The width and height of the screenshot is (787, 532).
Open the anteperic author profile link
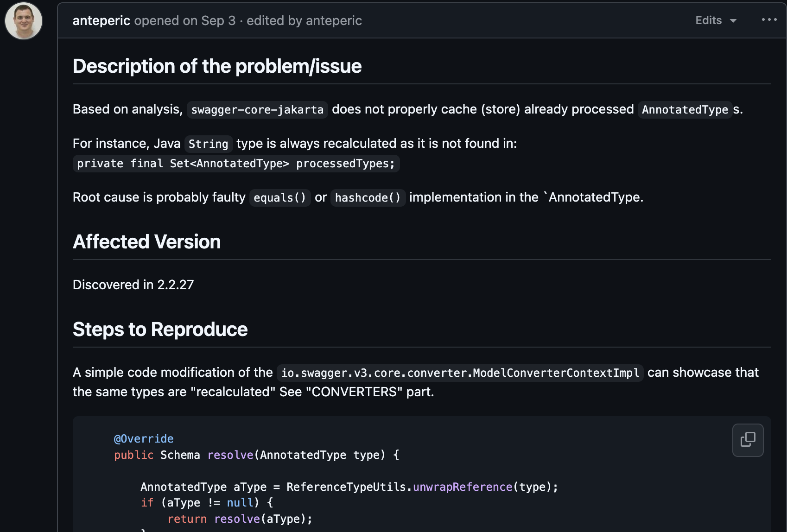pyautogui.click(x=101, y=21)
